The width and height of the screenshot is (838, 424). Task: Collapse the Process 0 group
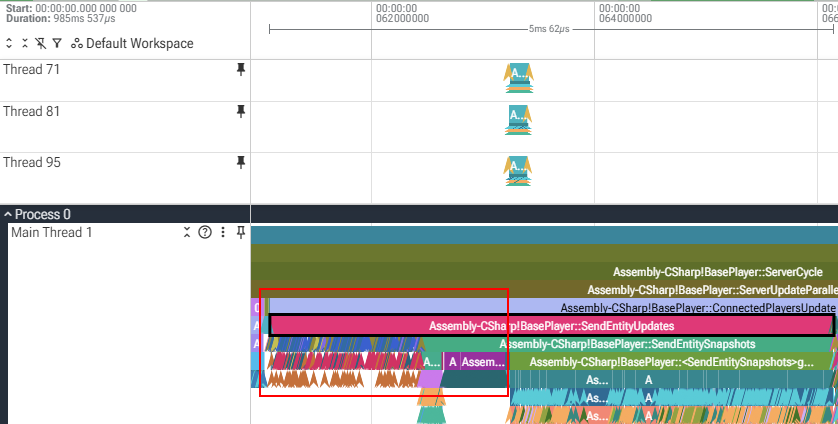coord(8,214)
